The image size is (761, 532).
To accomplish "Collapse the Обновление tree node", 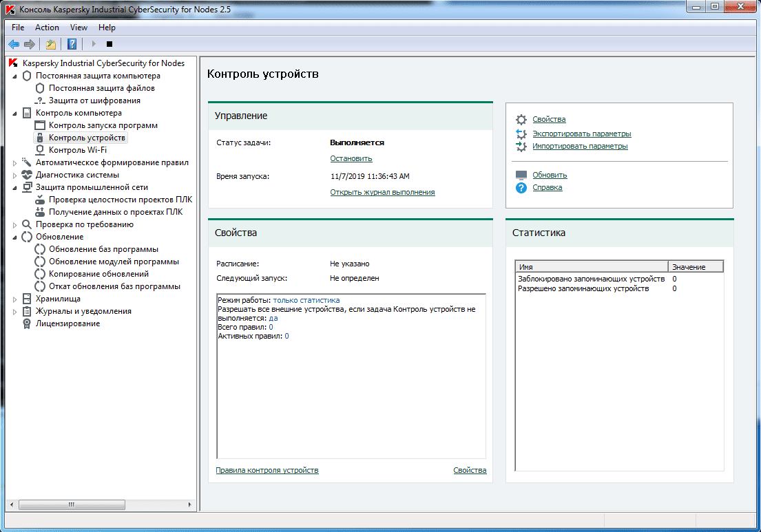I will (14, 237).
